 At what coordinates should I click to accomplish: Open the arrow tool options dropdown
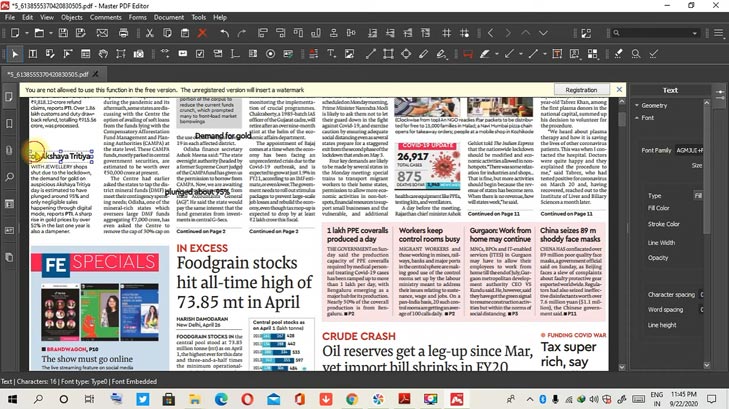(x=520, y=54)
